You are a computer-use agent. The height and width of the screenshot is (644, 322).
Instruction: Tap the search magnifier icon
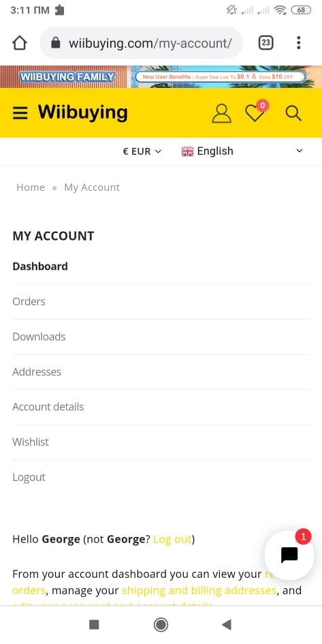pos(293,113)
